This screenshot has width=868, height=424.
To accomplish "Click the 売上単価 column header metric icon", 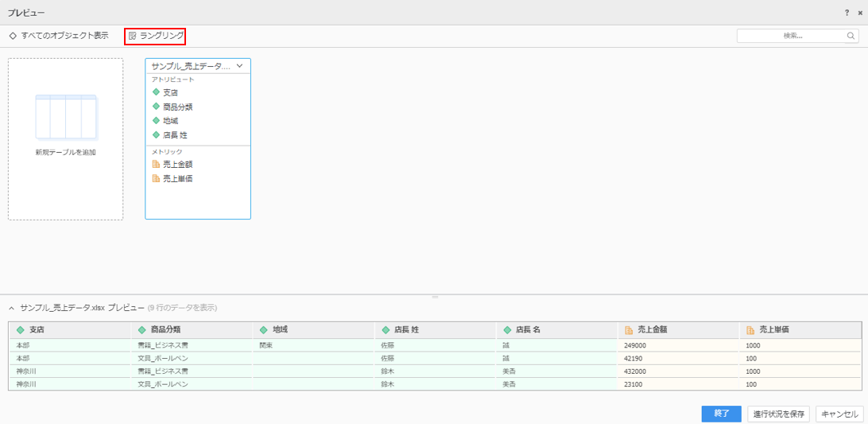I will pyautogui.click(x=750, y=330).
